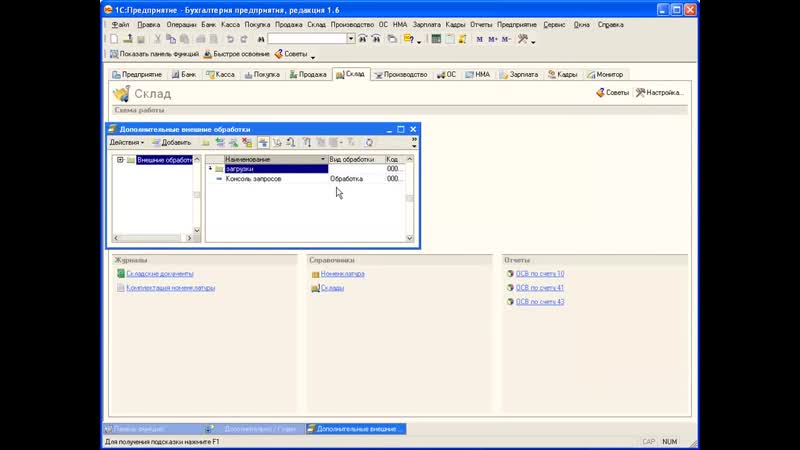Click the Cut scissors icon
The width and height of the screenshot is (800, 450).
click(158, 39)
